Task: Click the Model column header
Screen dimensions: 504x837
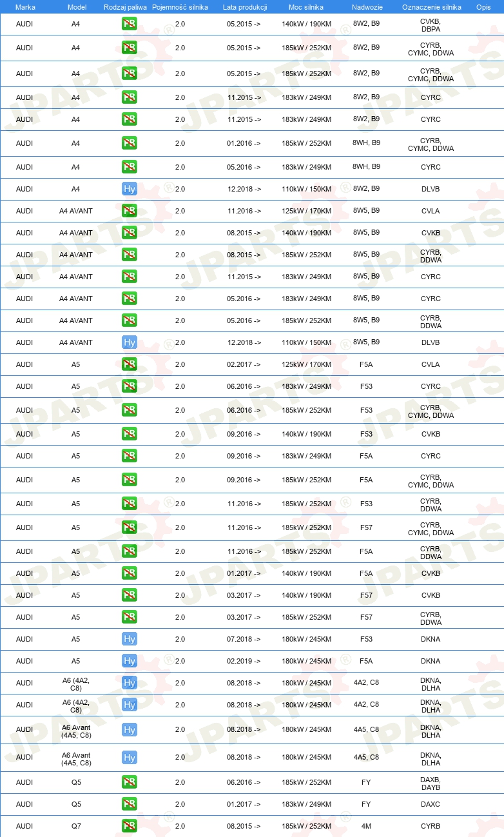Action: (x=77, y=7)
